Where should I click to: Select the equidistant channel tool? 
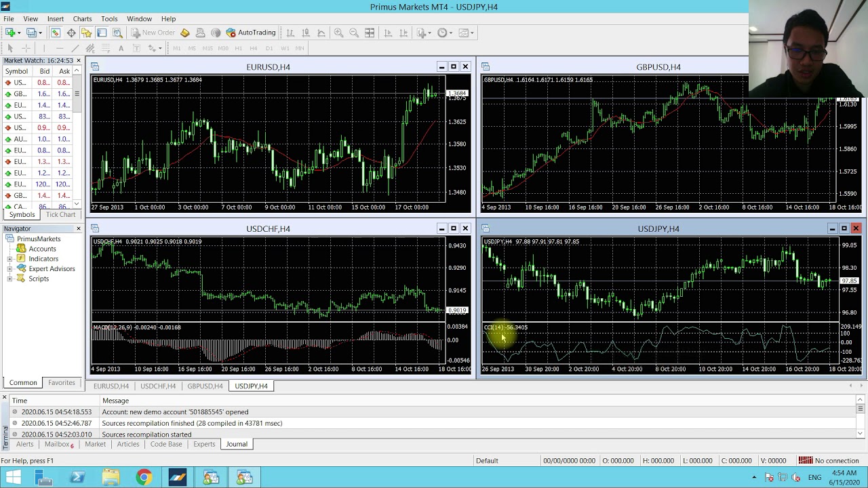click(x=90, y=48)
